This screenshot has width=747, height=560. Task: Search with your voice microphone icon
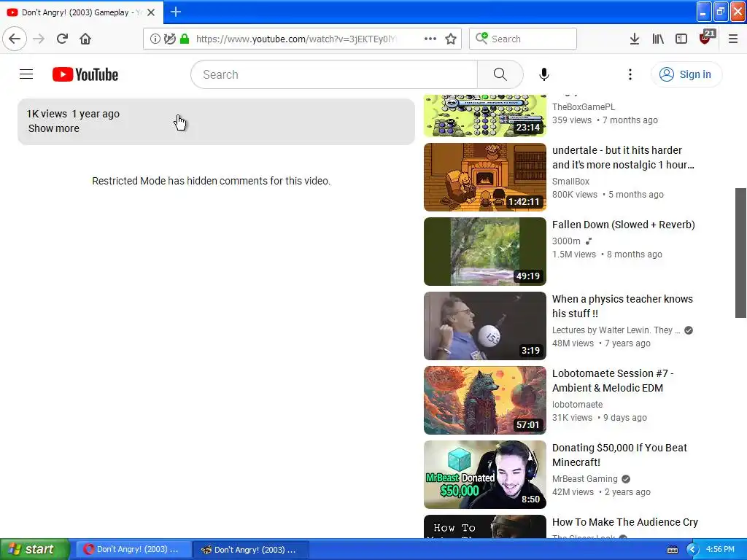(x=544, y=74)
